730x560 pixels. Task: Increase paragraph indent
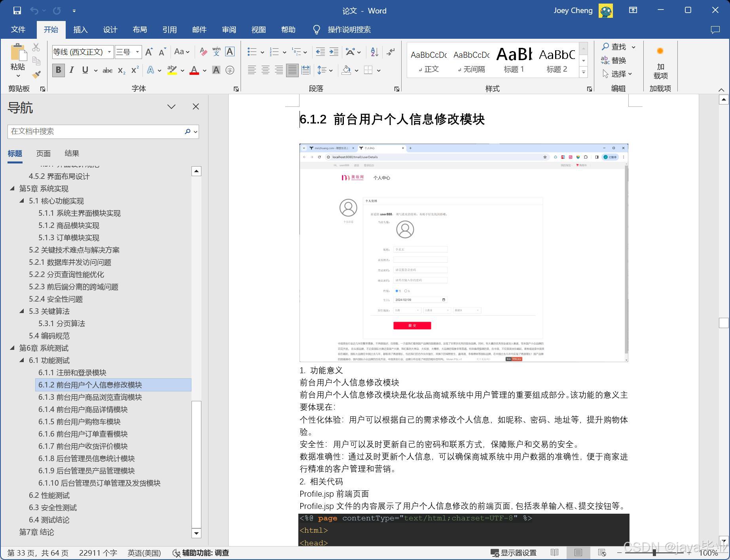pos(334,52)
